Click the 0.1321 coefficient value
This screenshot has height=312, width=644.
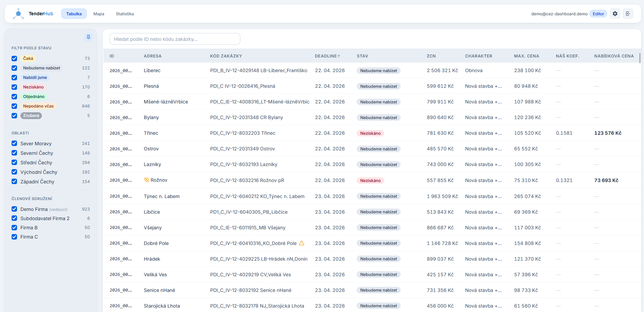(x=564, y=180)
